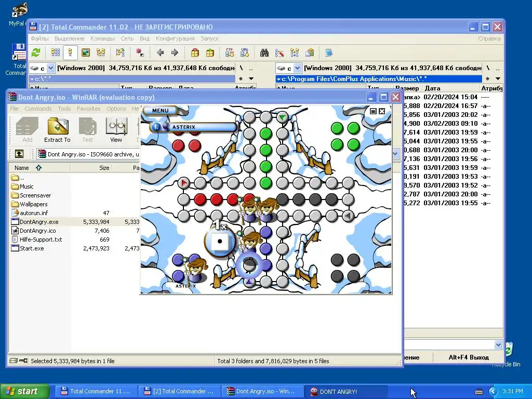Viewport: 532px width, 399px height.
Task: Open the Options menu in WinRAR
Action: (116, 109)
